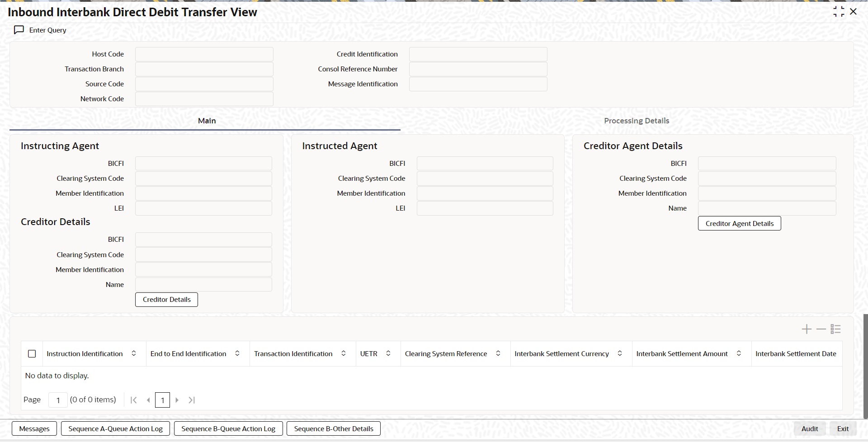Click Creditor Details BICFI field
This screenshot has height=442, width=868.
(203, 240)
